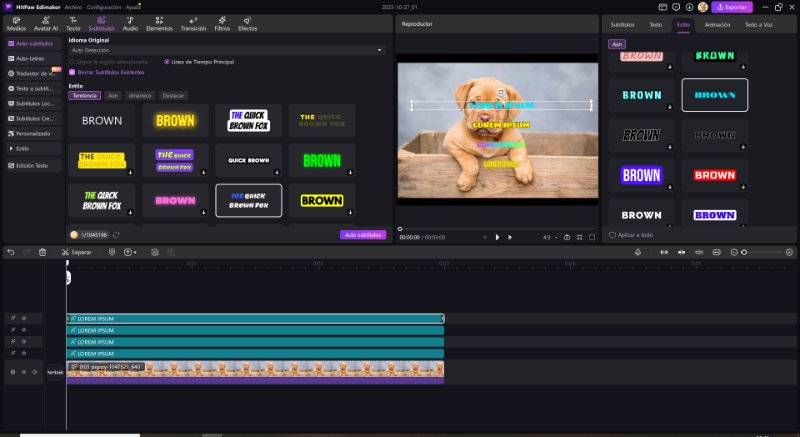The width and height of the screenshot is (800, 437).
Task: Open the Avatar AI tool
Action: tap(44, 24)
